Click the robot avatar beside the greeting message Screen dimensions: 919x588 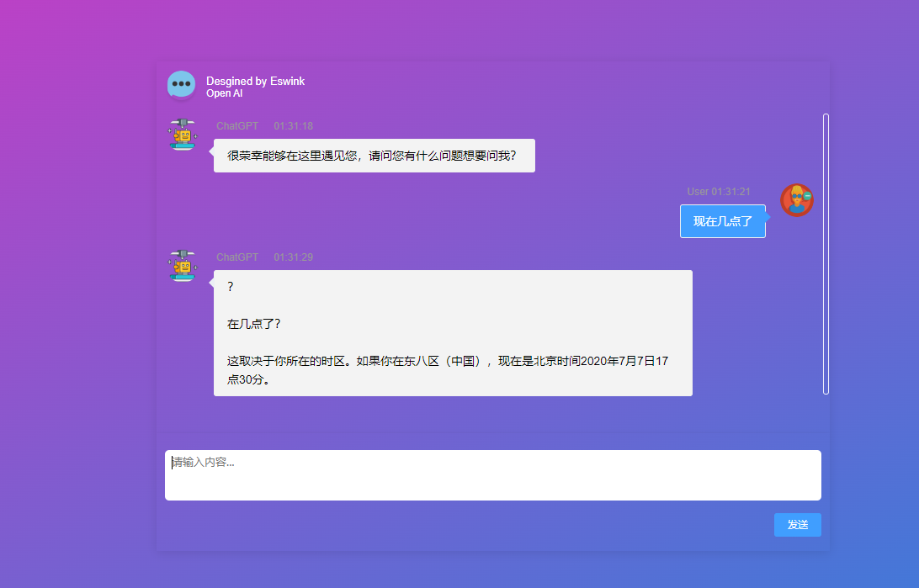click(182, 135)
